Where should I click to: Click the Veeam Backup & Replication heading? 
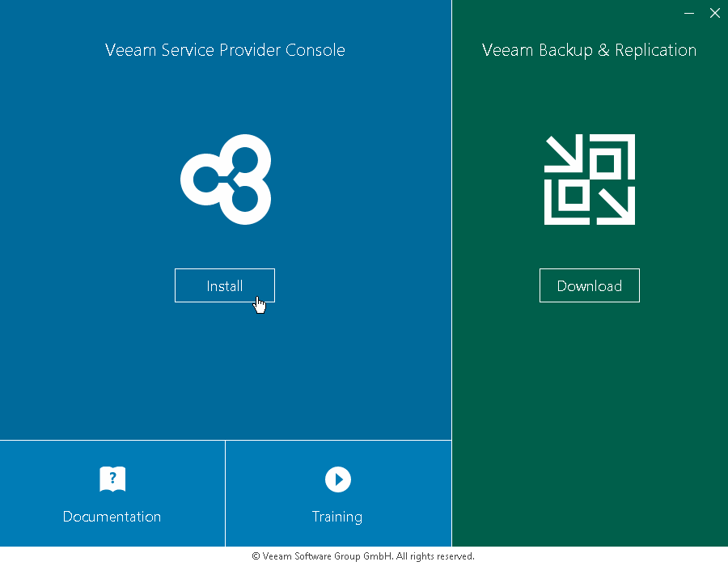point(589,50)
